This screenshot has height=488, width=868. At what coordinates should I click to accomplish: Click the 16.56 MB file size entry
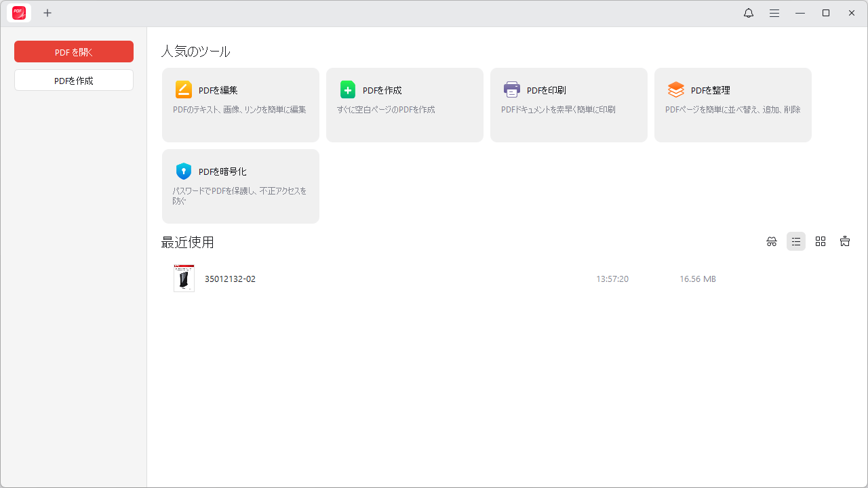697,279
